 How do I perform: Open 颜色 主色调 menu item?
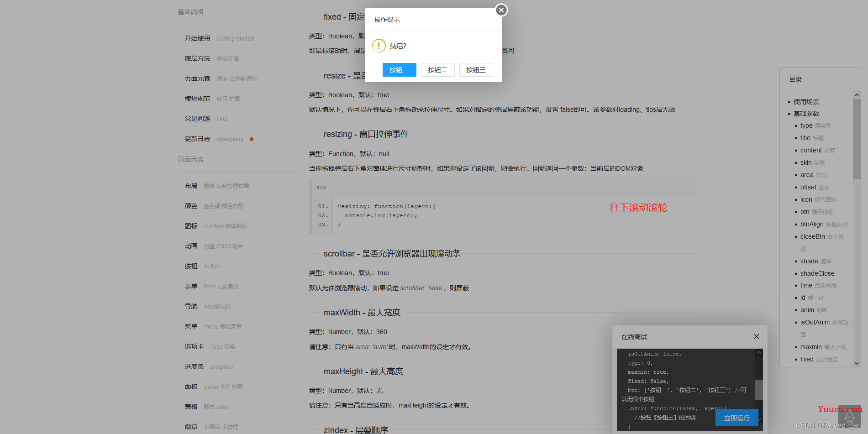click(214, 206)
